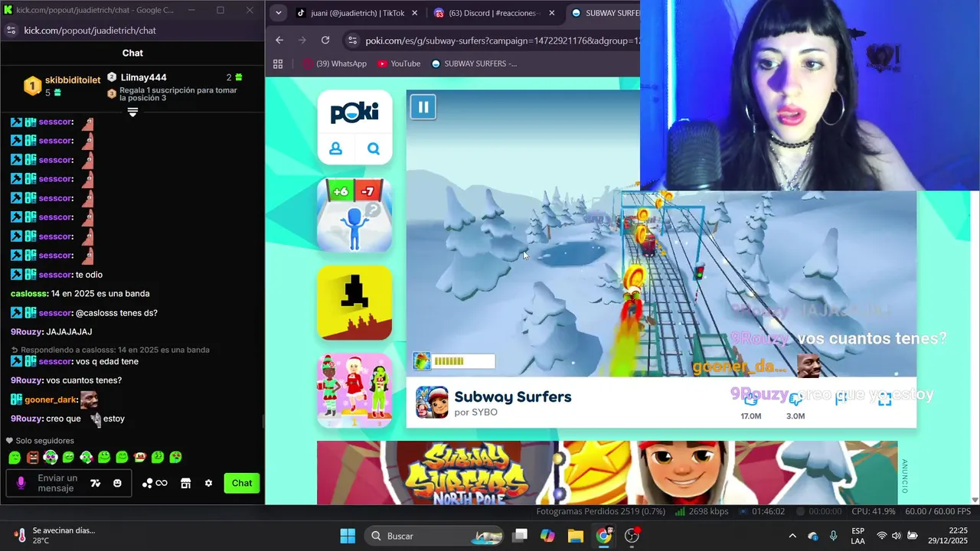Open the Chrome tab search dropdown
This screenshot has height=551, width=980.
(x=279, y=13)
